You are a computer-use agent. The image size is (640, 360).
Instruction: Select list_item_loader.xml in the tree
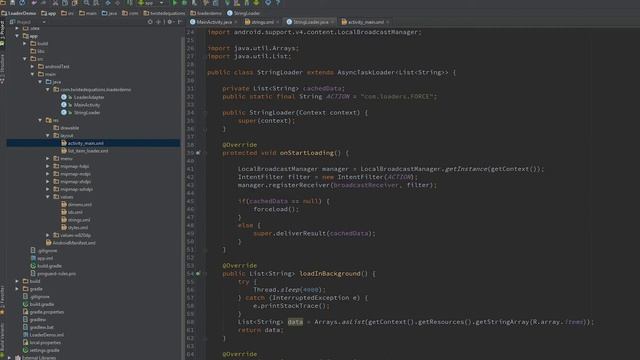click(84, 151)
